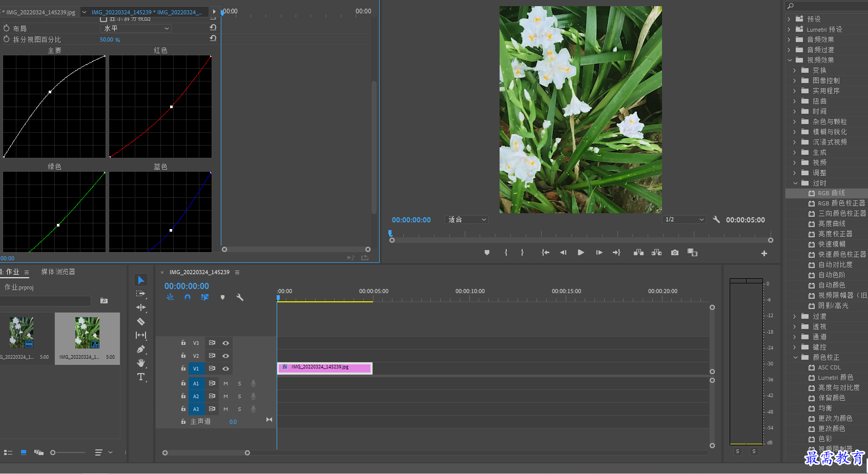The height and width of the screenshot is (474, 868).
Task: Mute audio track A1
Action: point(225,383)
